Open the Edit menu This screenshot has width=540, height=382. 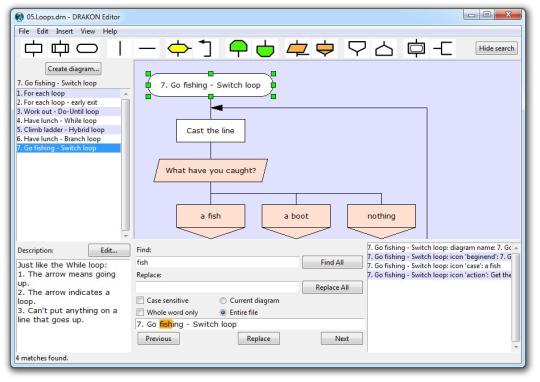pyautogui.click(x=42, y=31)
